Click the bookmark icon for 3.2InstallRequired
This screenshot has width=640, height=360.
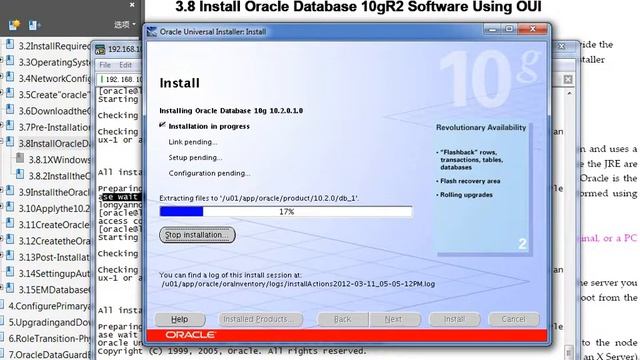pyautogui.click(x=10, y=45)
